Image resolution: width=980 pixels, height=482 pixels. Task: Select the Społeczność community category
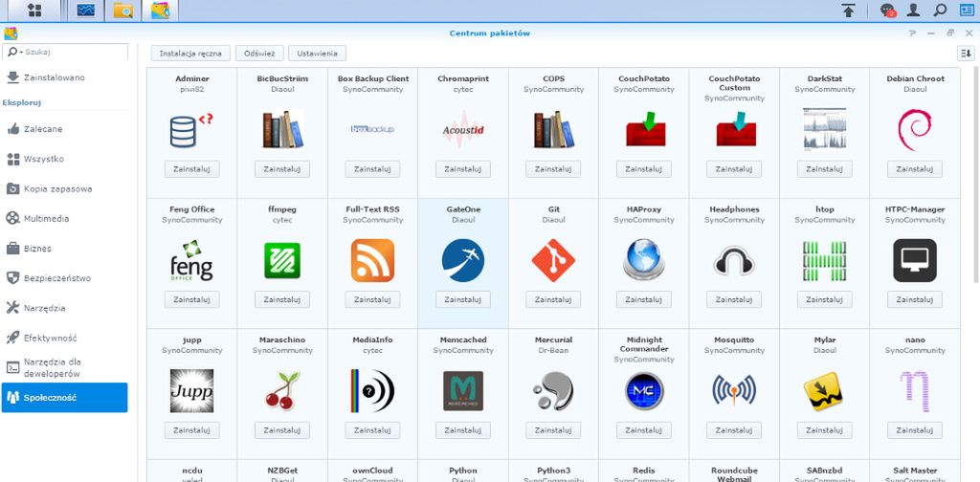click(64, 398)
